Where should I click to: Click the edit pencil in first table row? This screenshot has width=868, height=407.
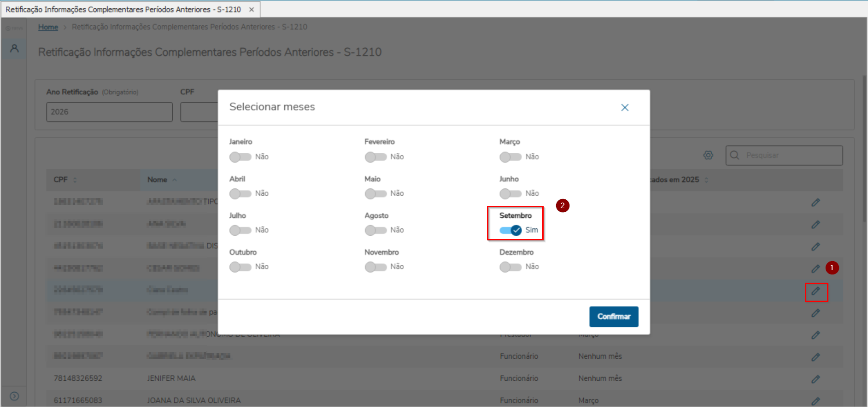point(815,203)
